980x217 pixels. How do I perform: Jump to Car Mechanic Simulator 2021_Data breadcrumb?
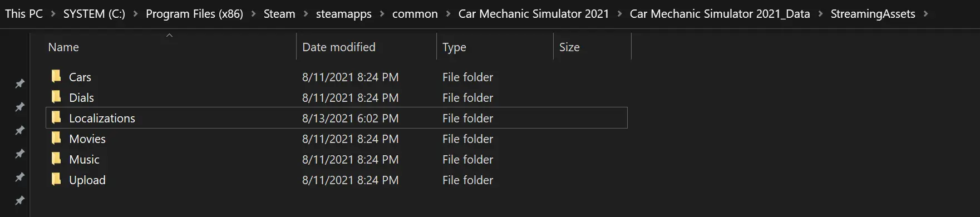click(x=720, y=14)
